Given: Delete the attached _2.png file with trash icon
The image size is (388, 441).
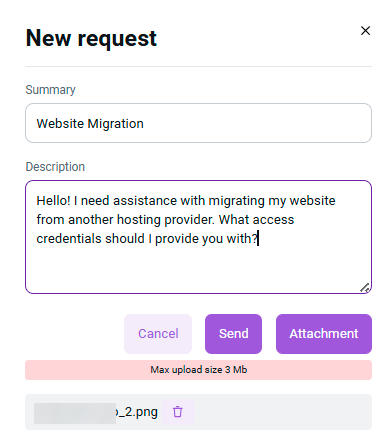Looking at the screenshot, I should (178, 412).
